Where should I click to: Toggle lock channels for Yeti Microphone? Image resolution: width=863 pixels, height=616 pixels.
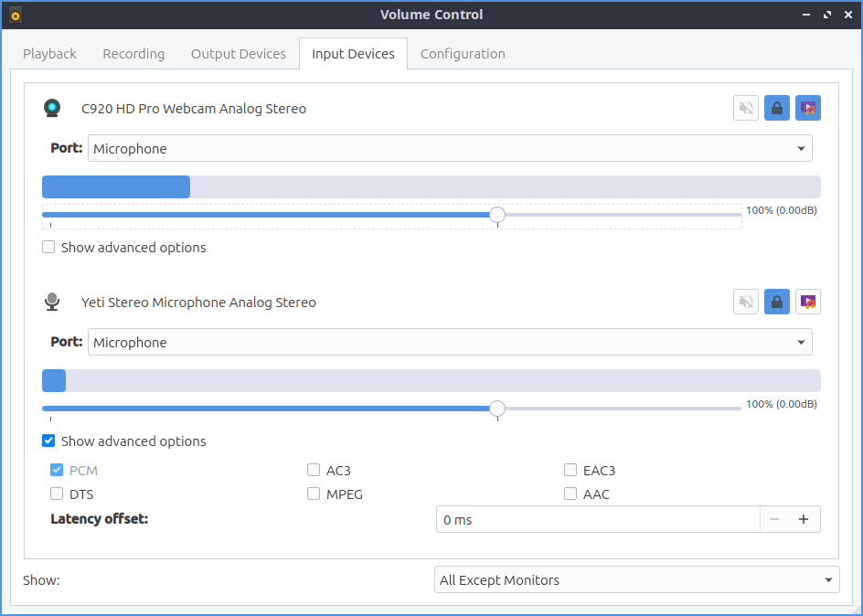[x=776, y=302]
